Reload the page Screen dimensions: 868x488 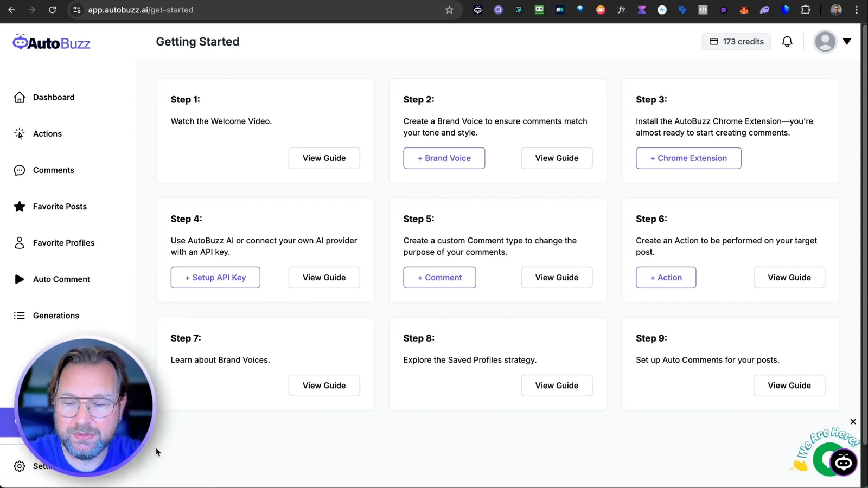tap(52, 10)
